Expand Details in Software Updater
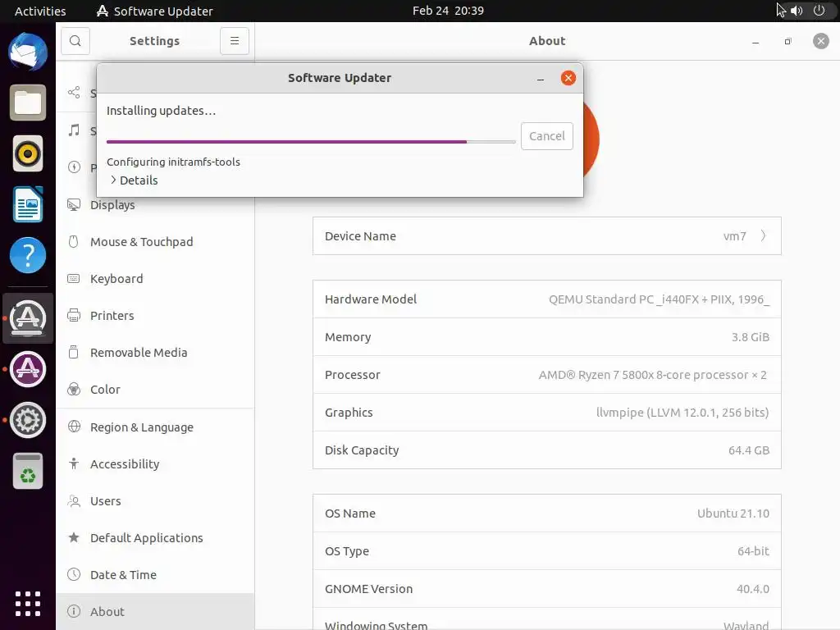 point(134,180)
